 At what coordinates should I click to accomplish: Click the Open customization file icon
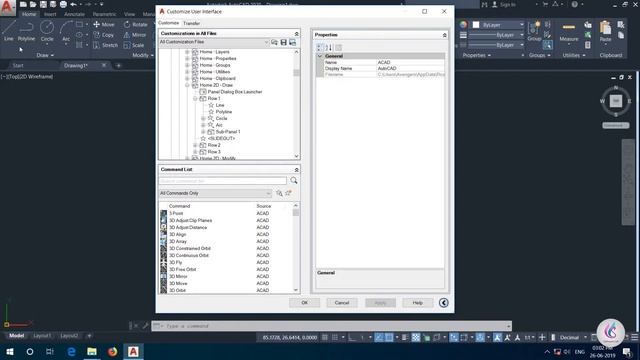click(274, 42)
